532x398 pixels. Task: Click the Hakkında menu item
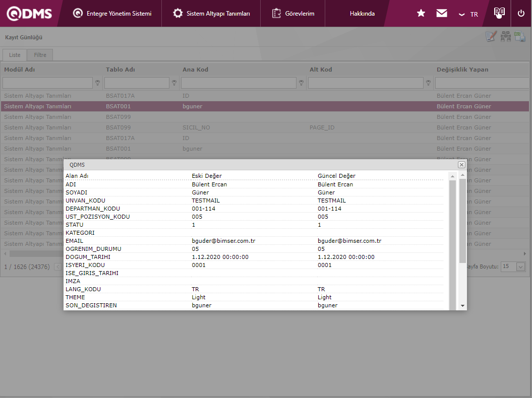[362, 14]
